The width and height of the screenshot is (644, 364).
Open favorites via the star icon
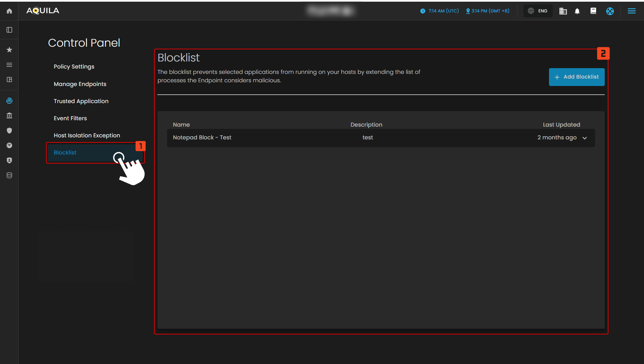coord(9,50)
